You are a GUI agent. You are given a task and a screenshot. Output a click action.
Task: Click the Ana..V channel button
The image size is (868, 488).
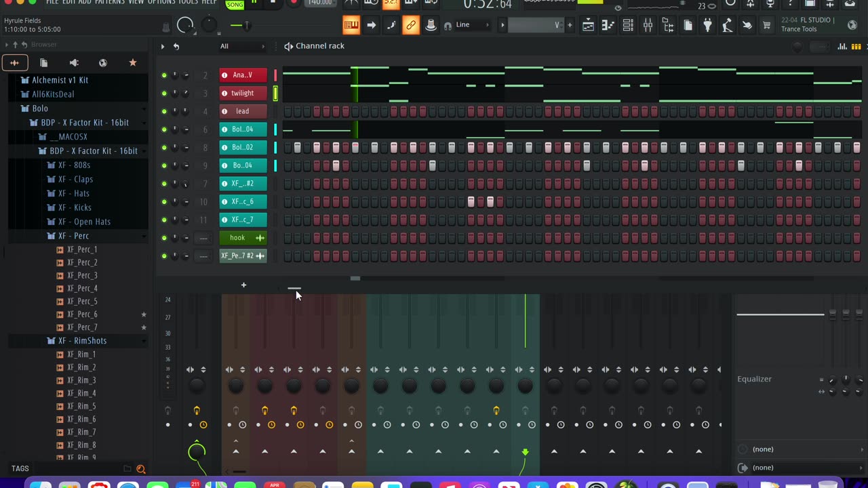(243, 75)
